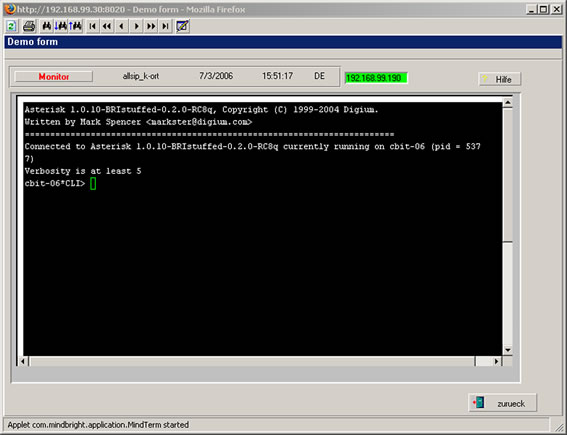
Task: Jump to the first record
Action: pos(93,26)
